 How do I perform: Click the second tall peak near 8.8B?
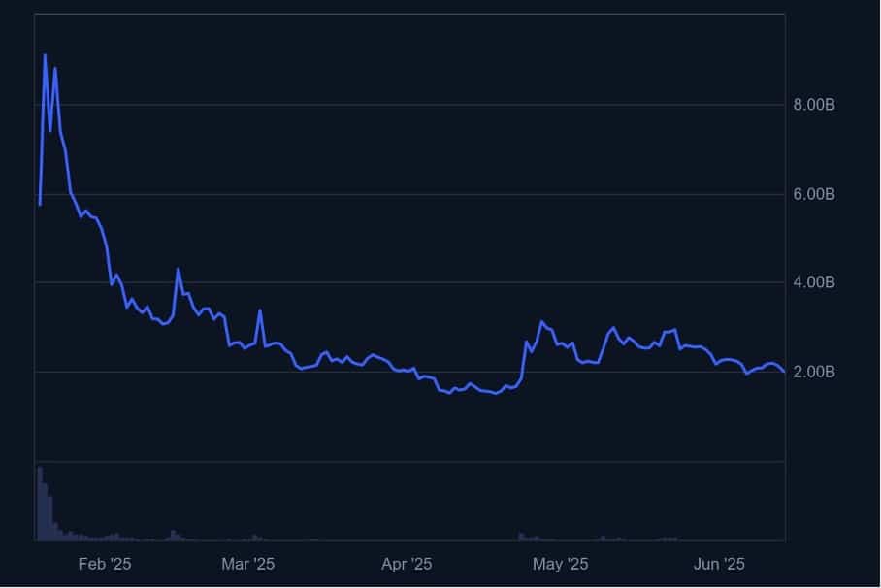pos(55,68)
